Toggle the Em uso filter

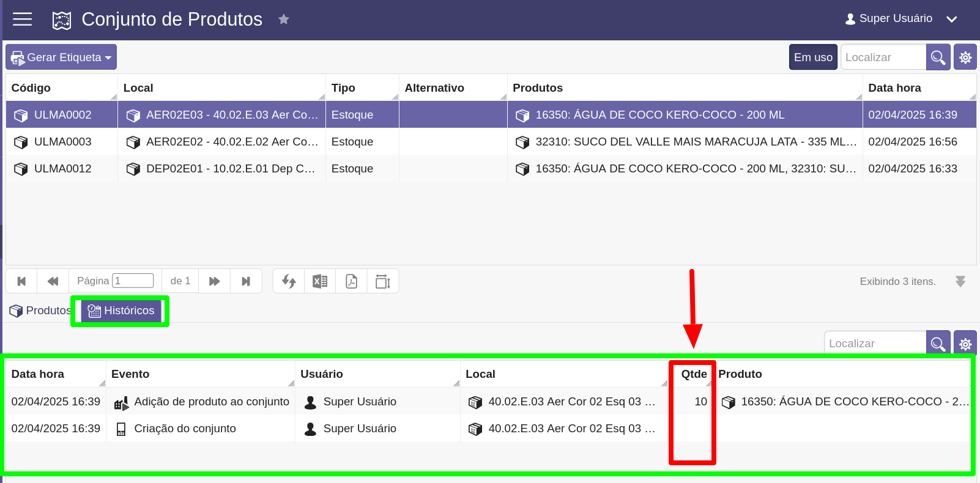click(813, 57)
